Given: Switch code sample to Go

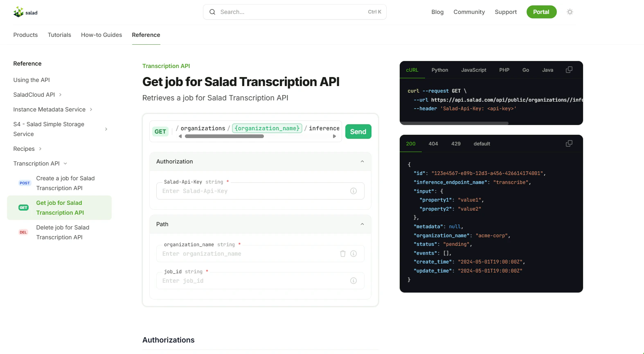Looking at the screenshot, I should click(526, 70).
